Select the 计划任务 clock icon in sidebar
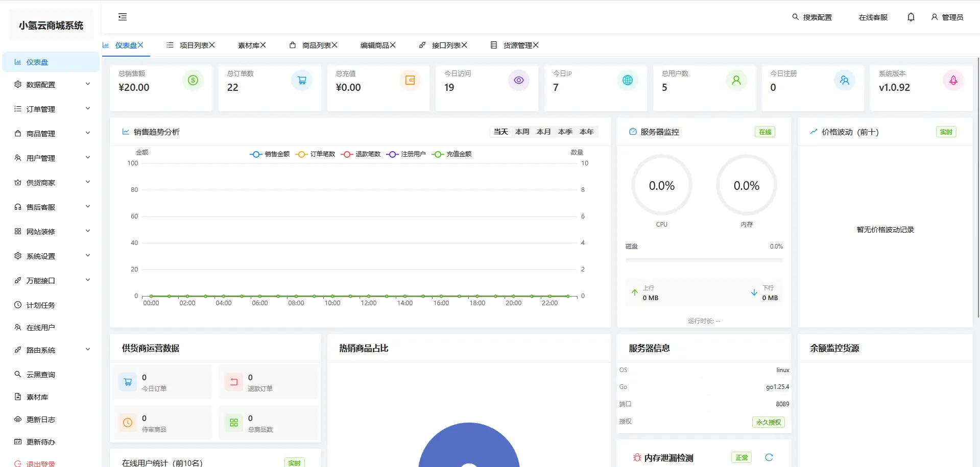 point(18,305)
